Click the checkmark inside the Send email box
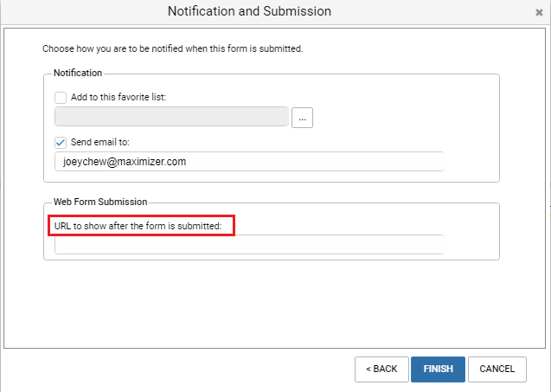The image size is (551, 392). (61, 143)
